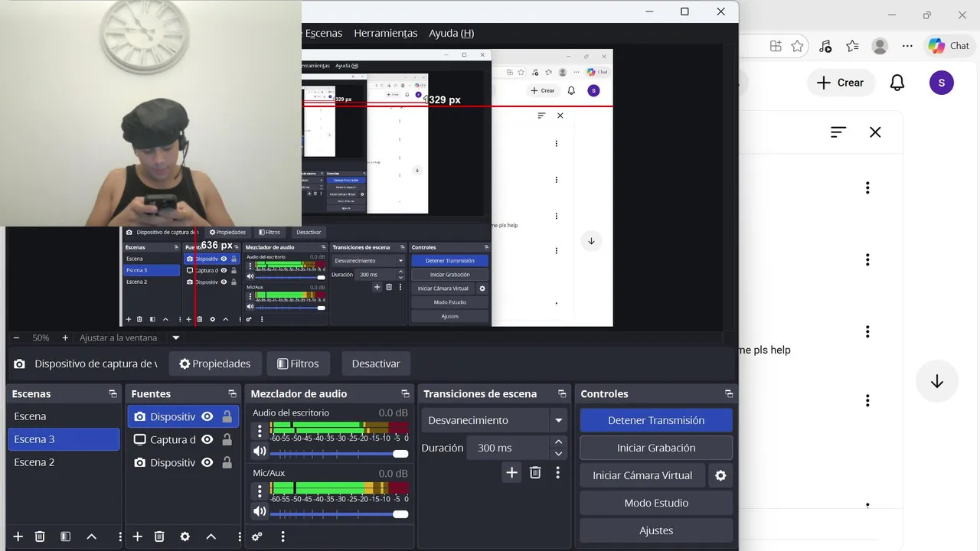Open virtual camera settings gear

click(720, 475)
